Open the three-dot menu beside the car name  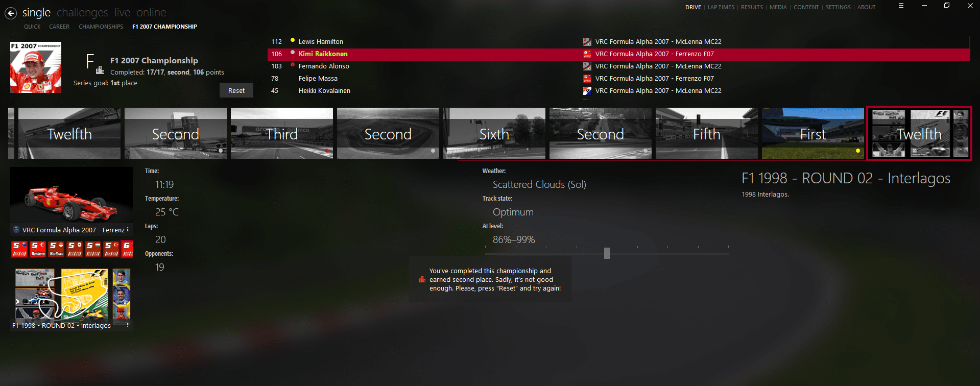[128, 230]
